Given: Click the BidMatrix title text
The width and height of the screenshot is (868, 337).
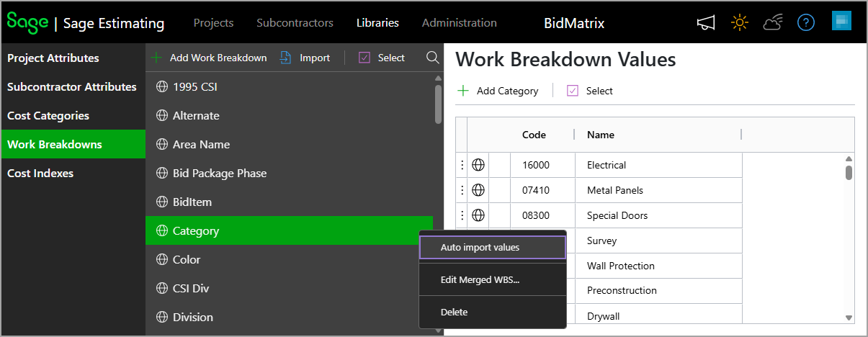Looking at the screenshot, I should [574, 23].
